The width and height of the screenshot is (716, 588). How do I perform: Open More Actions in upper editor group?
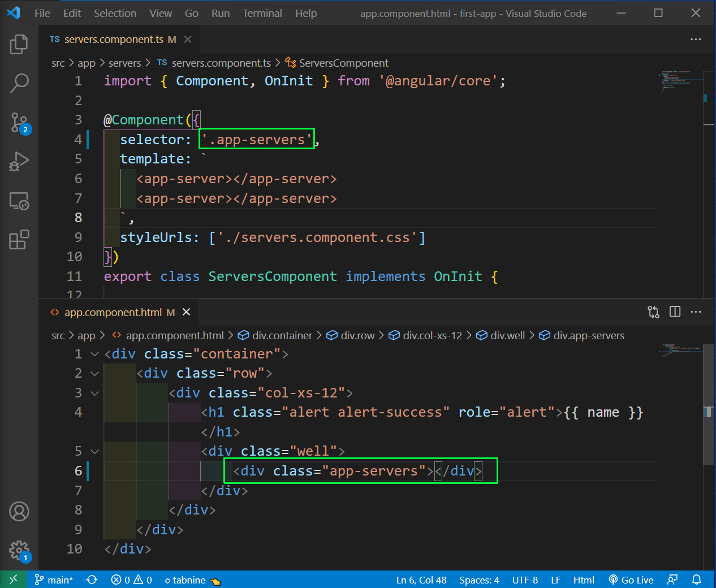696,40
